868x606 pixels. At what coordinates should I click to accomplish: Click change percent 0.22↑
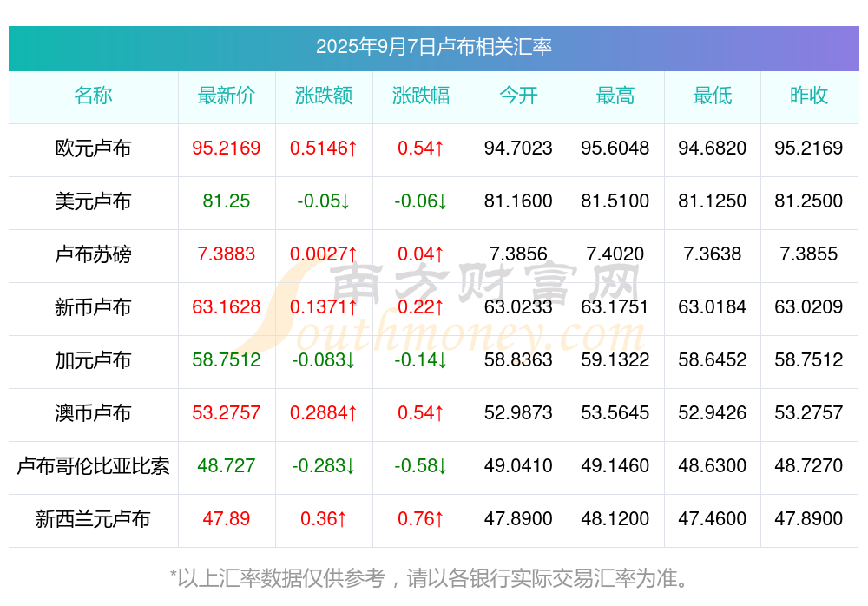[x=421, y=306]
